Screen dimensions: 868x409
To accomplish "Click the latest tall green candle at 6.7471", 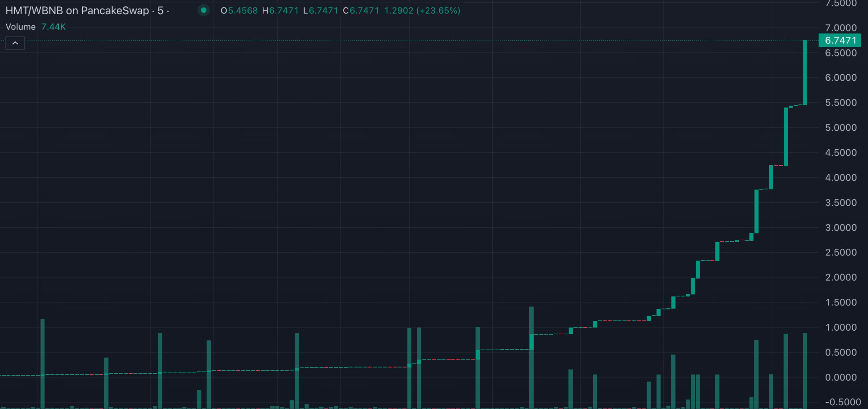I will point(805,73).
